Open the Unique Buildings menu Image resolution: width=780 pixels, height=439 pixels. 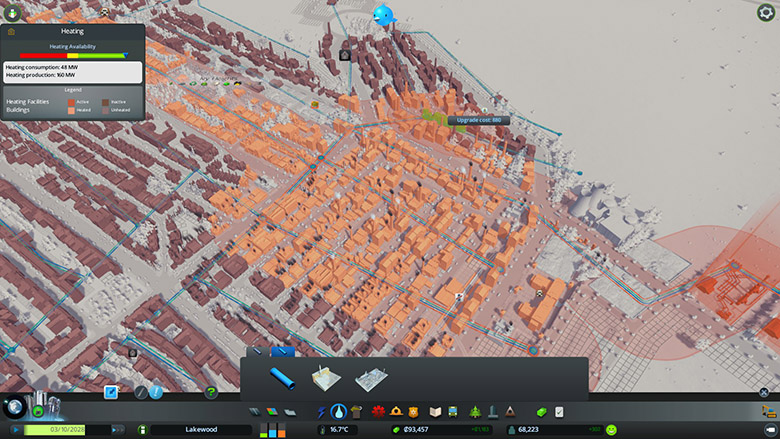click(x=493, y=412)
